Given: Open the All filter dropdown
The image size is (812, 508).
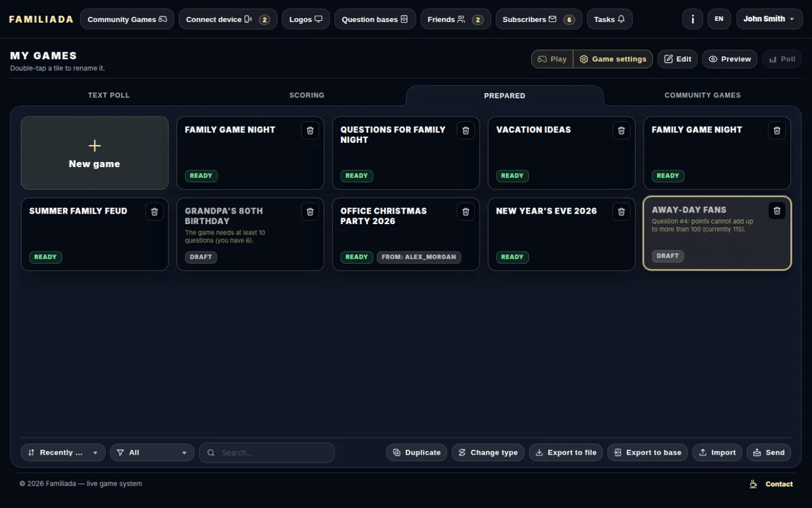Looking at the screenshot, I should click(x=152, y=453).
